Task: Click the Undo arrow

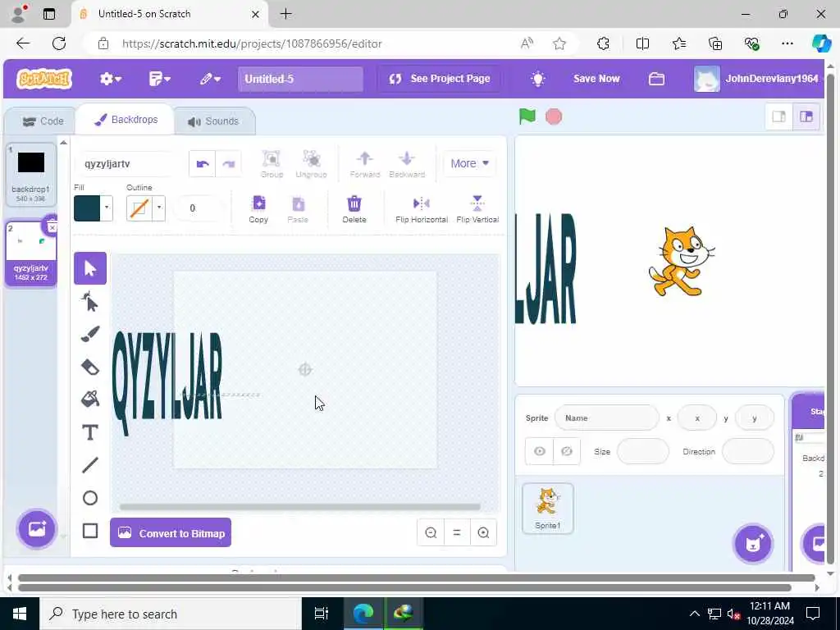Action: click(203, 164)
